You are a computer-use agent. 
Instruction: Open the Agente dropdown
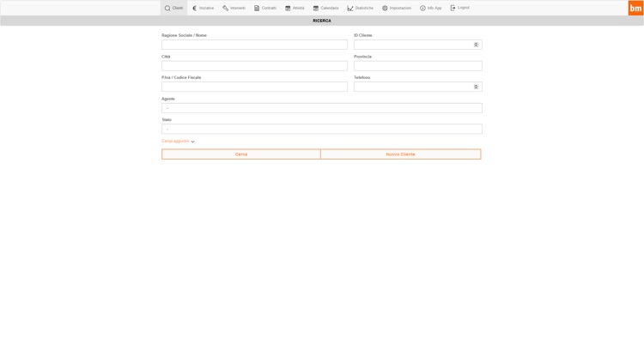point(322,108)
